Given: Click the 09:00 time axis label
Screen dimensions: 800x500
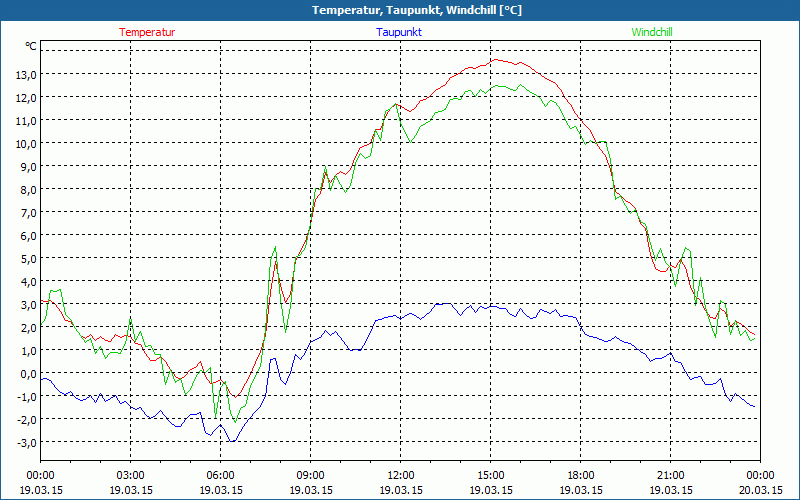Looking at the screenshot, I should click(x=311, y=476).
